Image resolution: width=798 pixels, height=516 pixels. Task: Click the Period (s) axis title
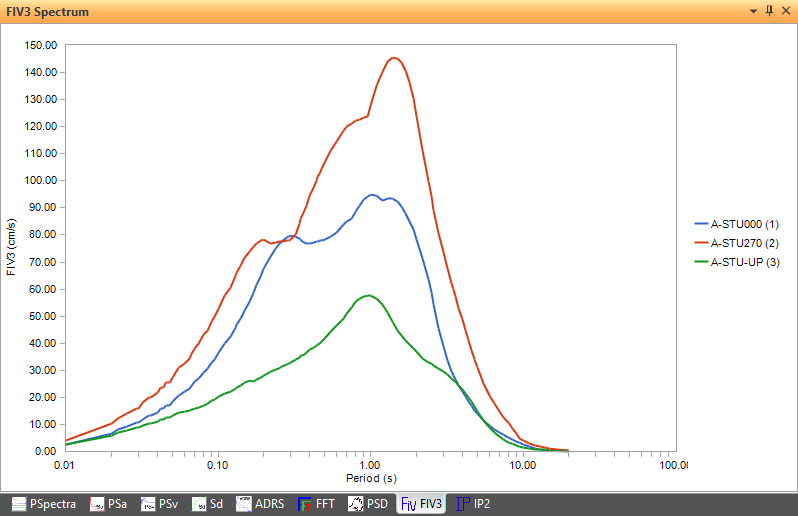369,478
